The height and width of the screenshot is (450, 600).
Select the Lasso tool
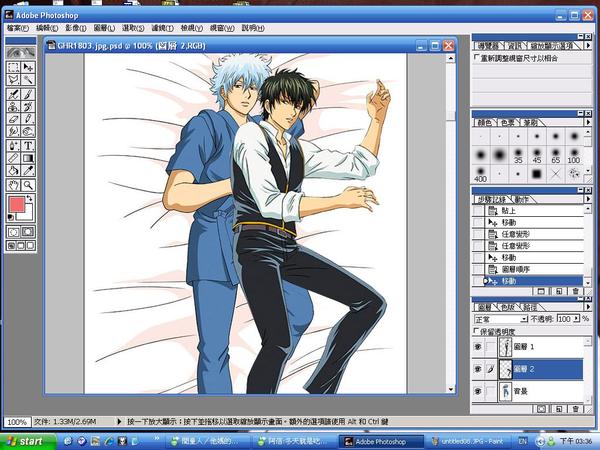[13, 80]
